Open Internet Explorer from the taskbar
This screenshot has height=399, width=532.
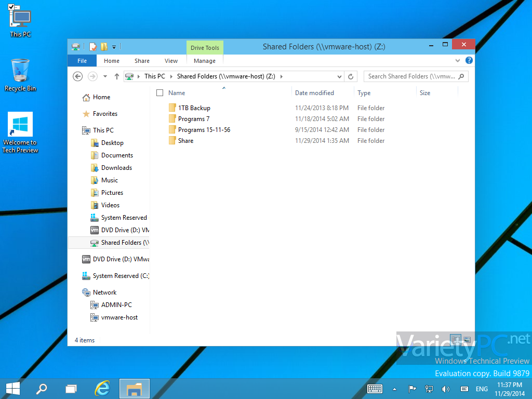click(x=103, y=388)
